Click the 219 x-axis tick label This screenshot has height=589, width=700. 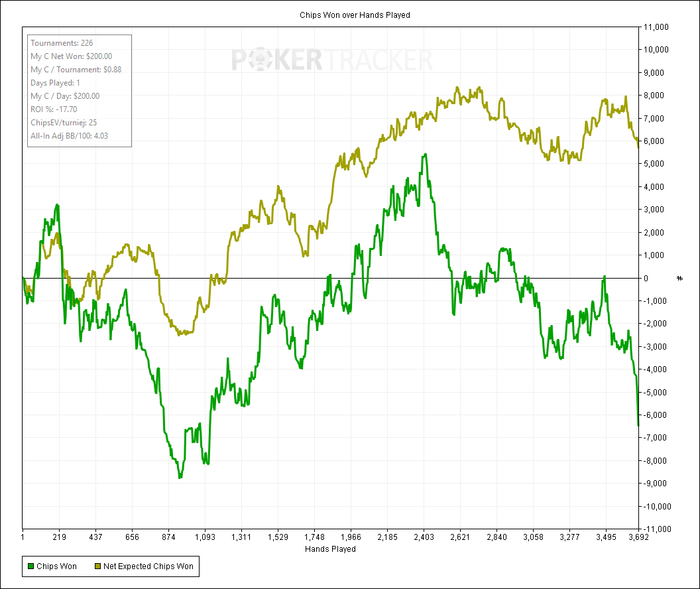(x=59, y=537)
